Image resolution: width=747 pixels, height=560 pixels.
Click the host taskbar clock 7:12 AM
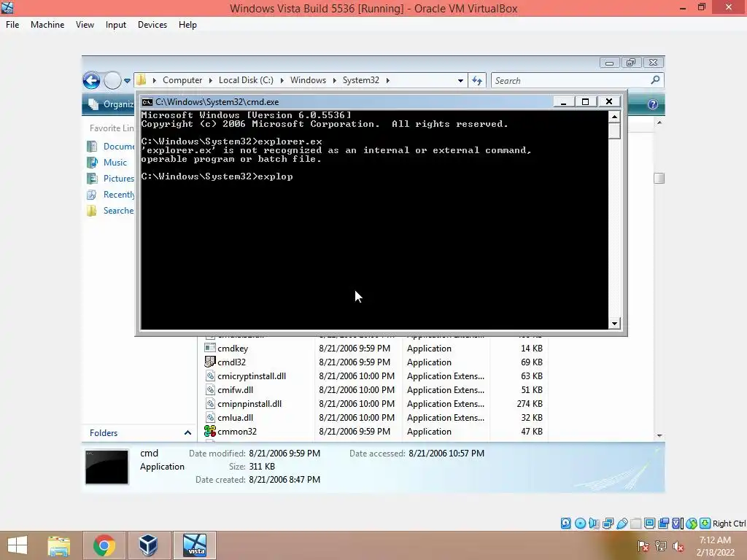[x=715, y=540]
